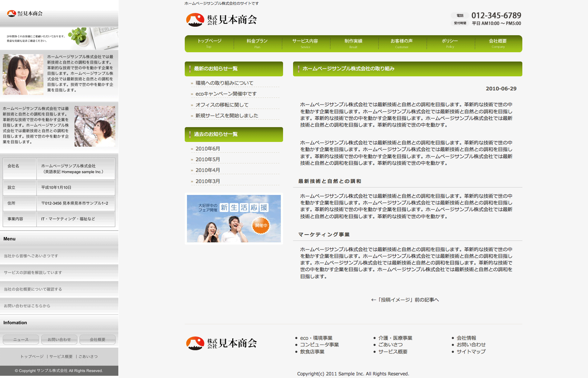Viewport: 588px width, 378px height.
Task: View the 2010年3月 archive
Action: click(x=208, y=181)
